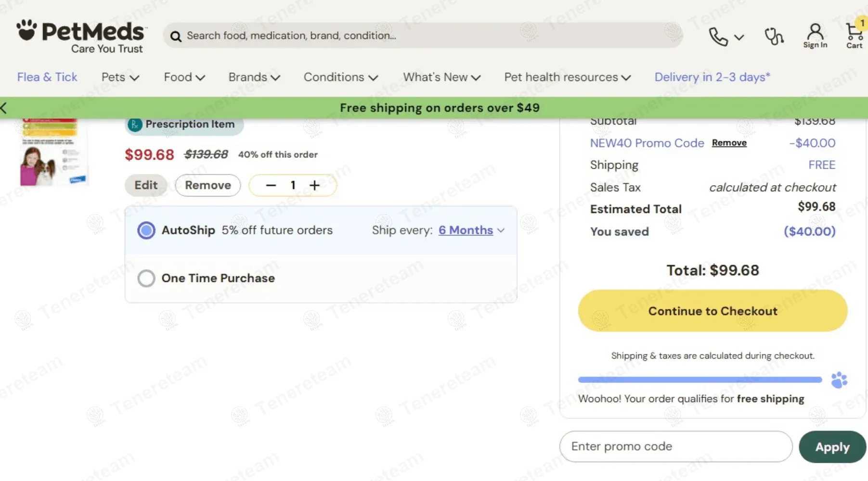868x481 pixels.
Task: Click the search magnifier icon
Action: (x=176, y=37)
